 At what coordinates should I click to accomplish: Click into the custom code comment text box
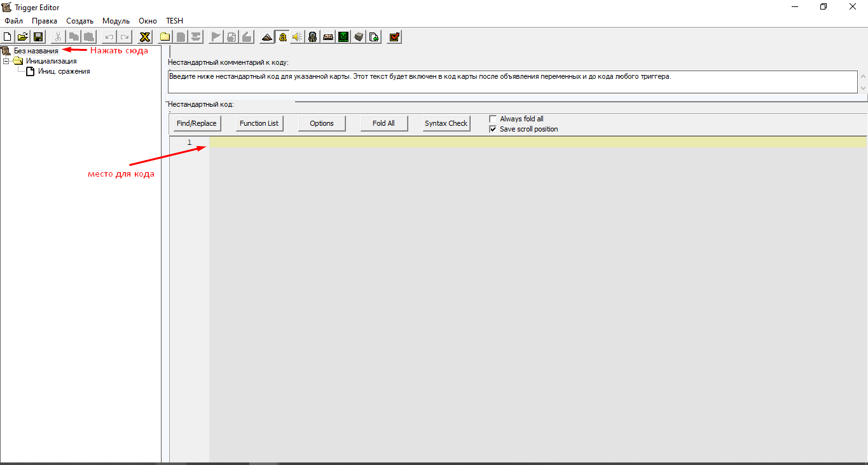(512, 82)
